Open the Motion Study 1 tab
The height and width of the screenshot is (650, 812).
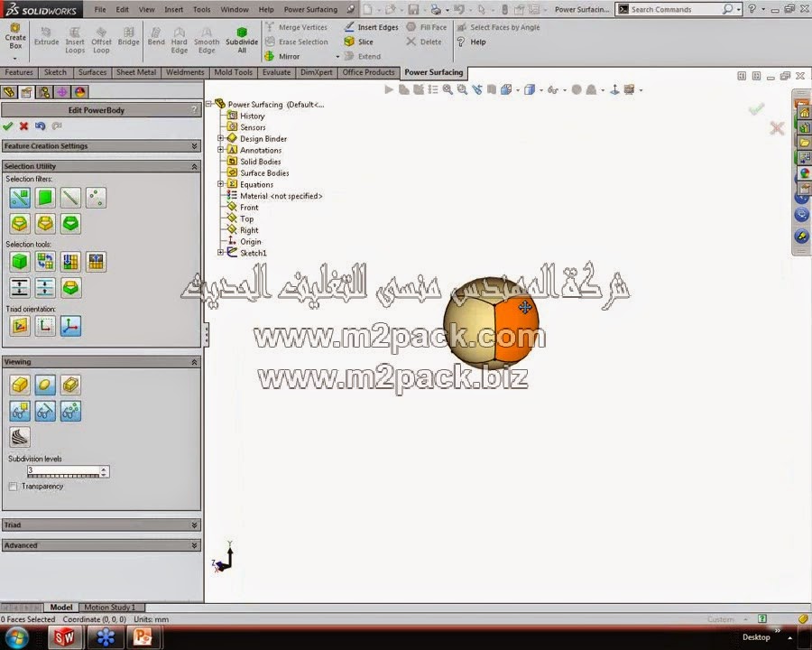[110, 607]
